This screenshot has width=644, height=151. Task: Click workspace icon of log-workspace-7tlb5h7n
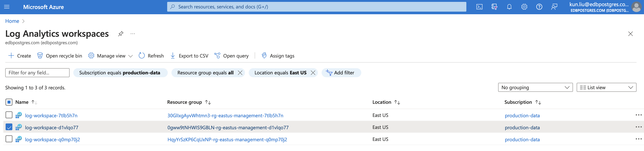(19, 115)
